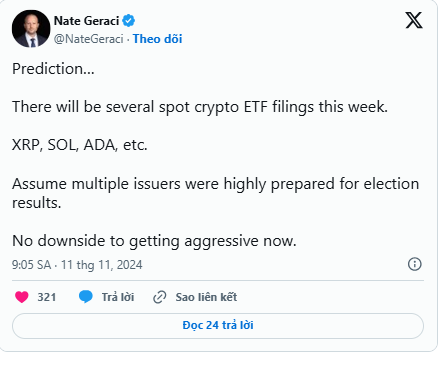446x366 pixels.
Task: Click the Sao liên kết label
Action: tap(206, 297)
